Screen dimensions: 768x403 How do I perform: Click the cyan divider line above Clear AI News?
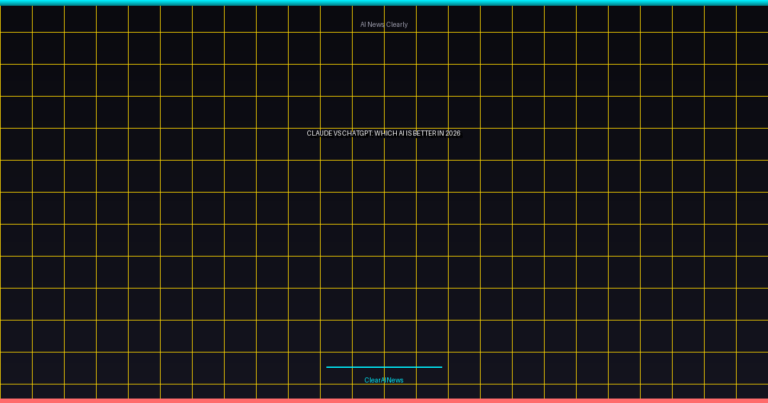point(384,367)
